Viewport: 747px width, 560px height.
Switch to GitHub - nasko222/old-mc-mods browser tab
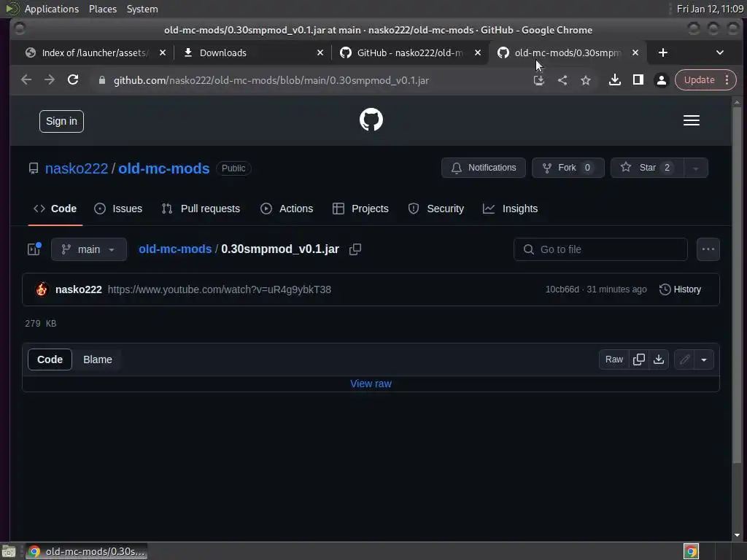410,52
